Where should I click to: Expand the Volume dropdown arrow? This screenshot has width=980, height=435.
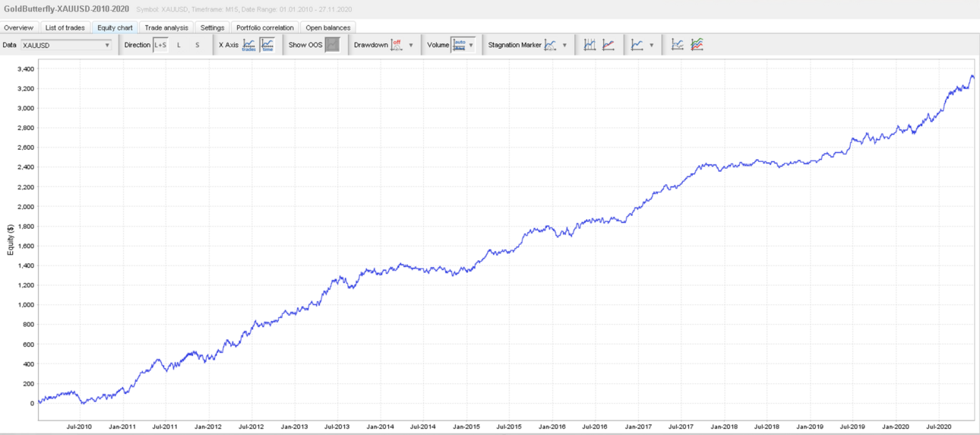471,45
